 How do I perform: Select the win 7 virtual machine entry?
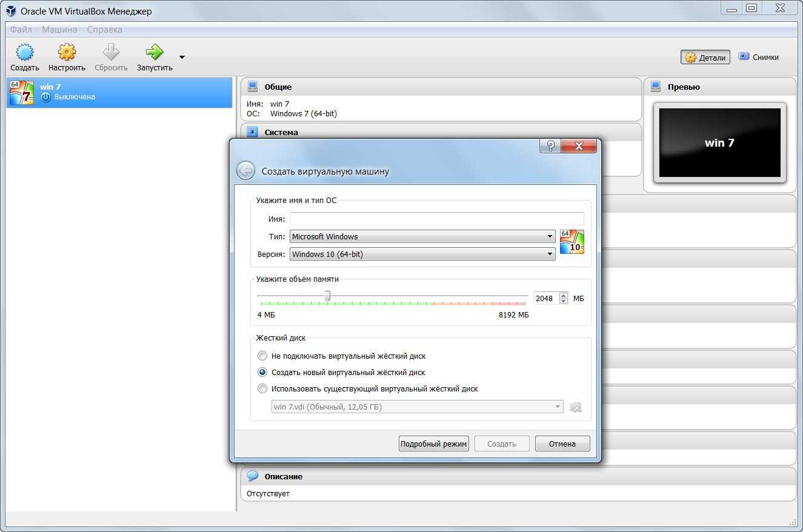click(x=119, y=92)
